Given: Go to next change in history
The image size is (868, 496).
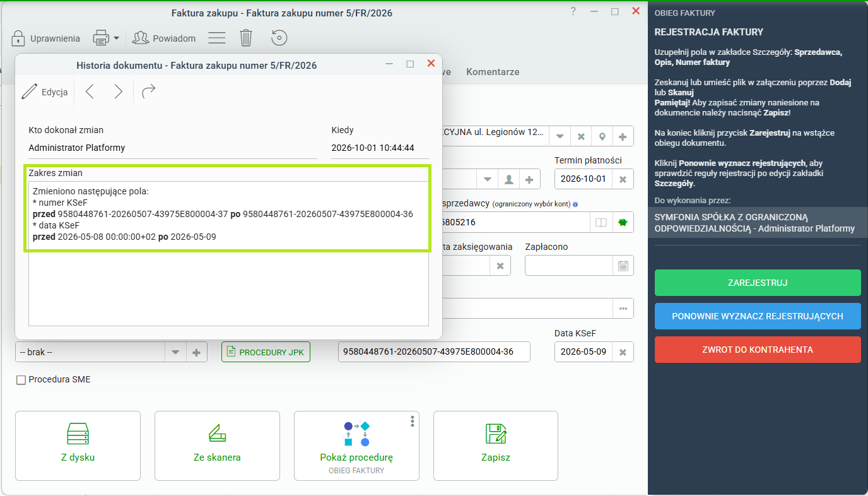Looking at the screenshot, I should tap(118, 92).
